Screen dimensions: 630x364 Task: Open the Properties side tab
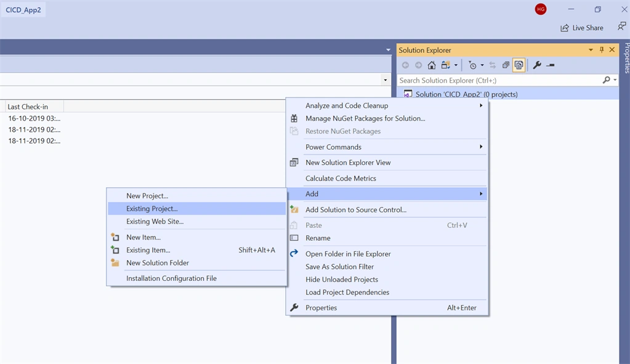[627, 57]
